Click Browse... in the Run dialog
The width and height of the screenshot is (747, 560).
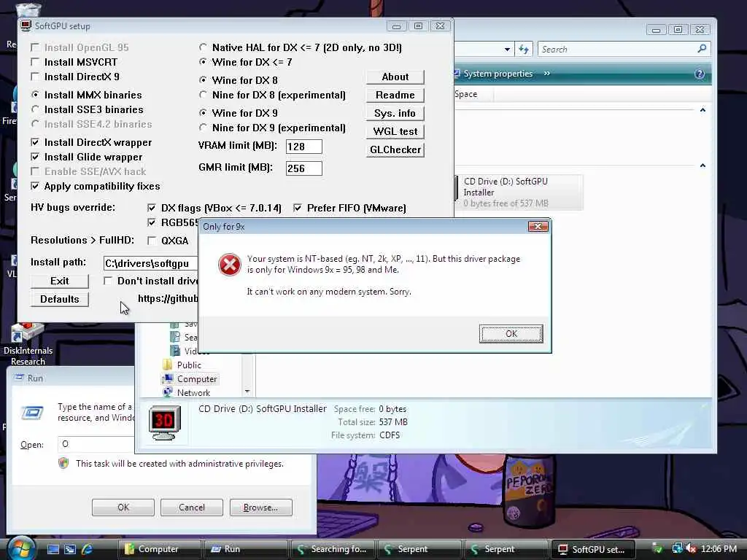pyautogui.click(x=260, y=507)
